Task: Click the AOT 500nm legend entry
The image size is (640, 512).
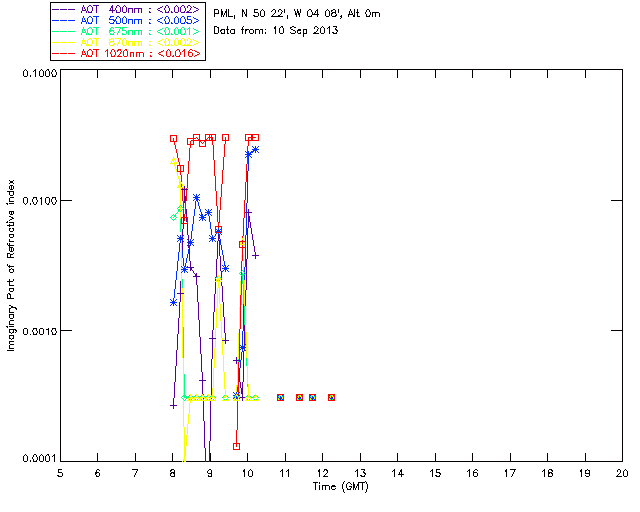Action: click(x=127, y=20)
